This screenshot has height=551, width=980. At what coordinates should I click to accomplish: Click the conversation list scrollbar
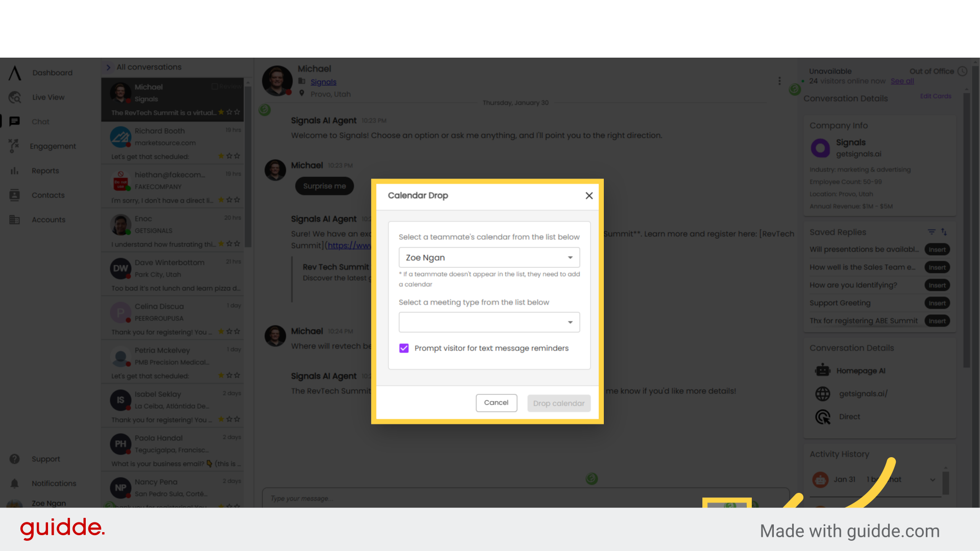248,166
